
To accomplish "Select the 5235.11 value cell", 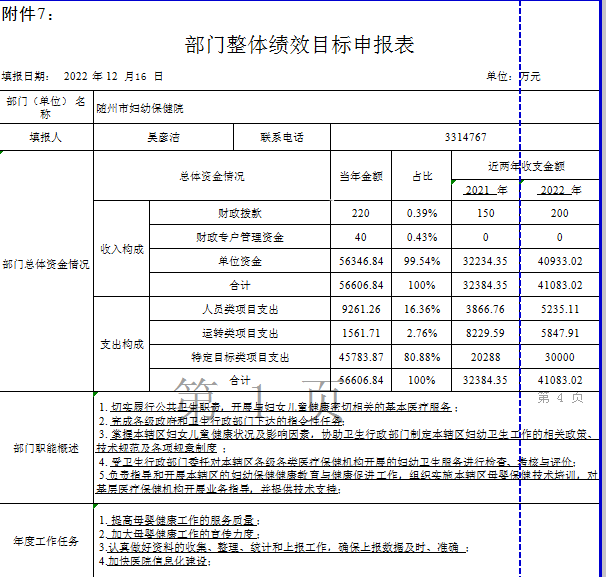I will (560, 309).
